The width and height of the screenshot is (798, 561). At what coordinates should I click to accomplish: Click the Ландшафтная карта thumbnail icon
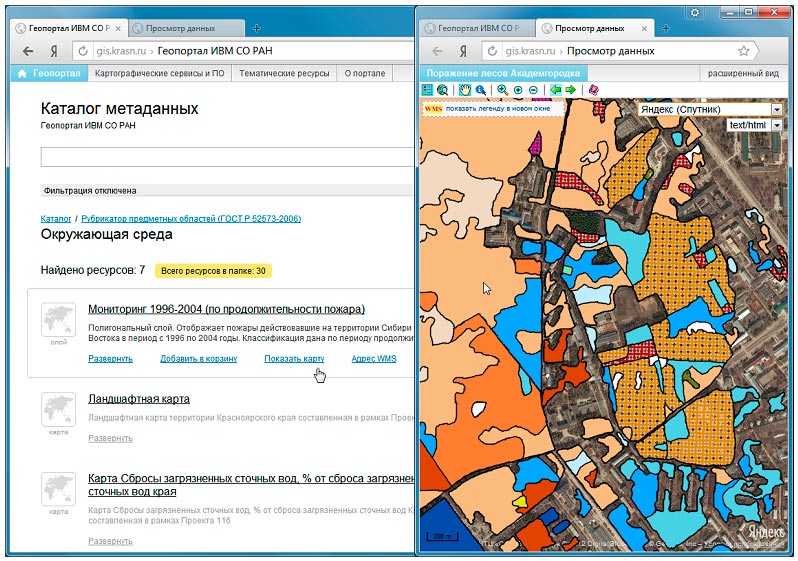(59, 410)
